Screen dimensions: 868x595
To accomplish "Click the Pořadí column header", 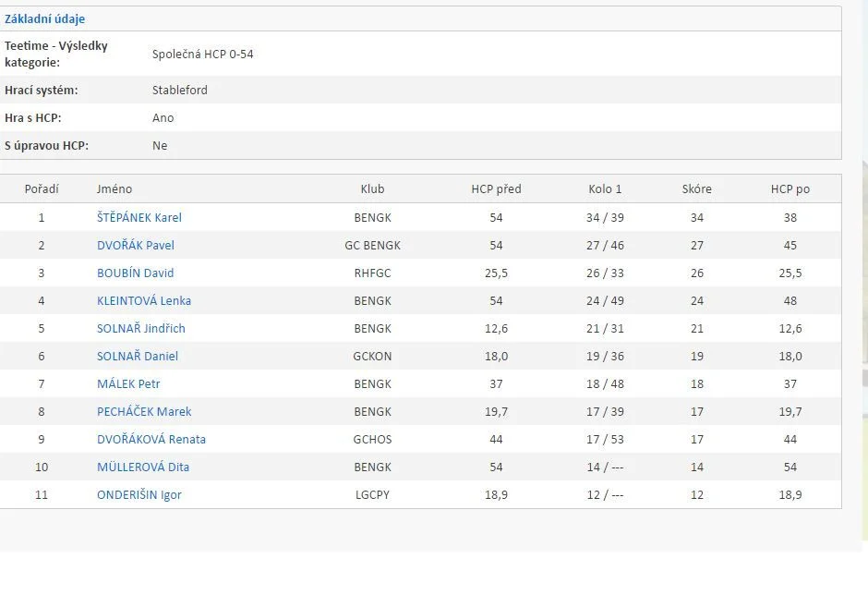I will (x=42, y=188).
